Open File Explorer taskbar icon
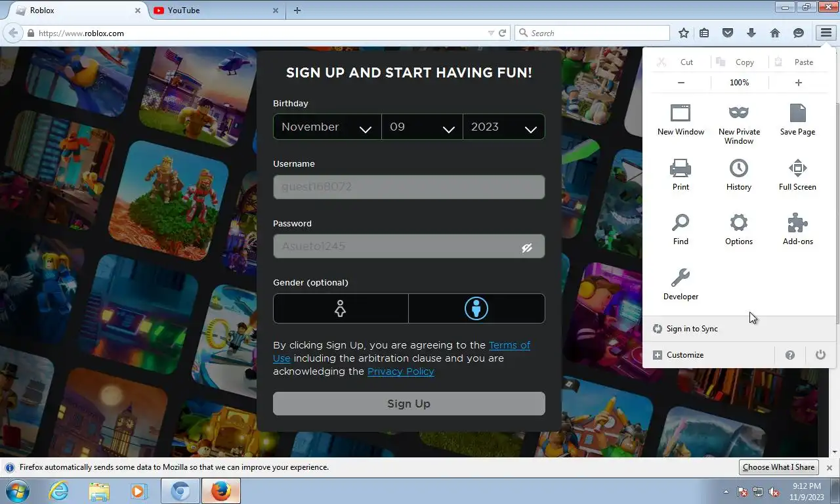Screen dimensions: 840x504 (99, 491)
